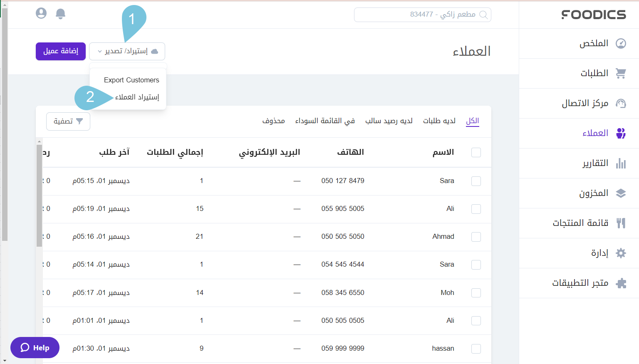This screenshot has width=639, height=364.
Task: Click the user profile icon
Action: [41, 13]
